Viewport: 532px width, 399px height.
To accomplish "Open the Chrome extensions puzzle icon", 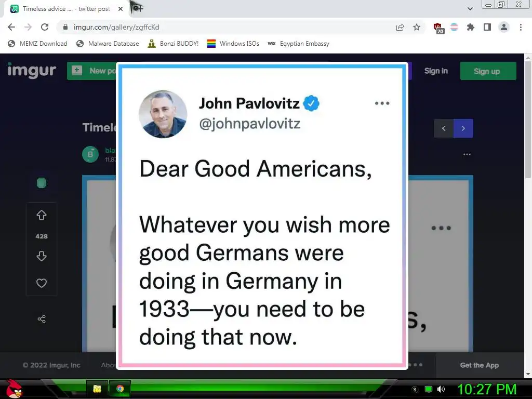I will coord(471,27).
